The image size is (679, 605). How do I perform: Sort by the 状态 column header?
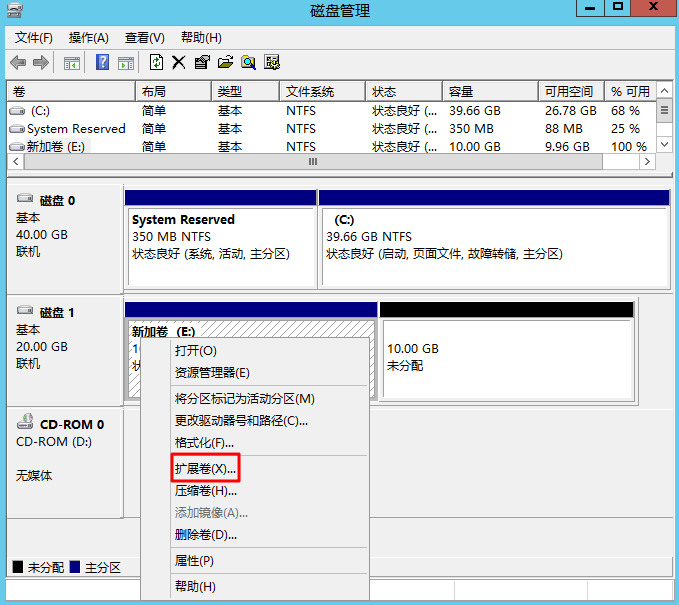click(x=404, y=91)
